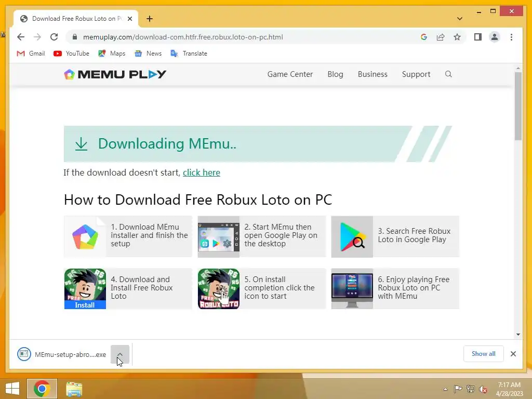The height and width of the screenshot is (399, 532).
Task: Click the Free Robux Loto tap-icon thumbnail
Action: pos(219,289)
